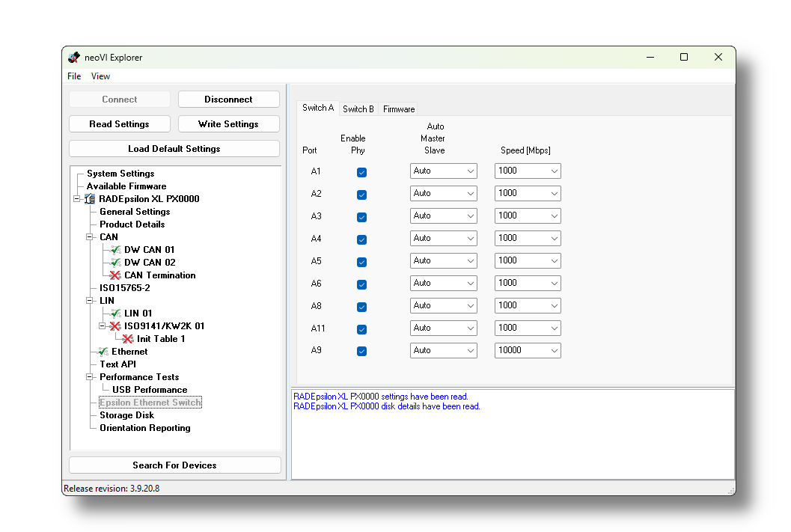Toggle Enable Phy checkbox for port A5

[x=361, y=262]
